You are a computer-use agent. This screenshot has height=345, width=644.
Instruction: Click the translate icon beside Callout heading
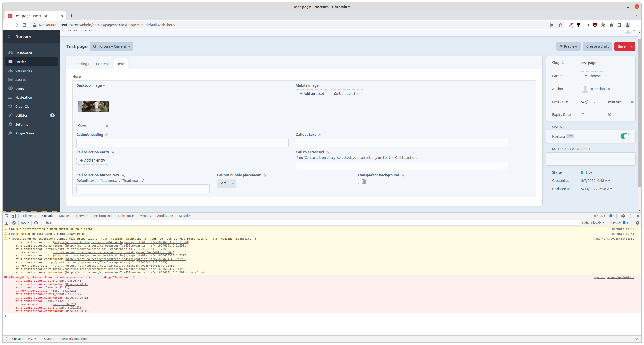click(106, 135)
